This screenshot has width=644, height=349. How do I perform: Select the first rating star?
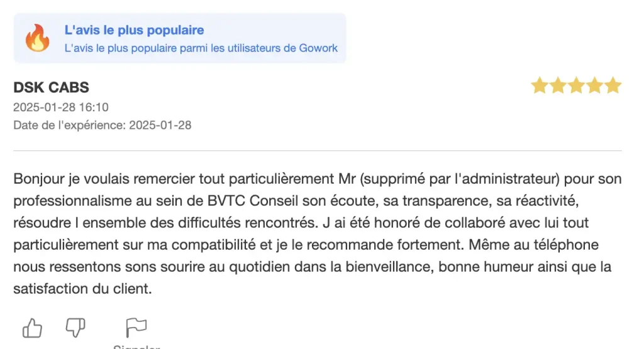coord(539,86)
